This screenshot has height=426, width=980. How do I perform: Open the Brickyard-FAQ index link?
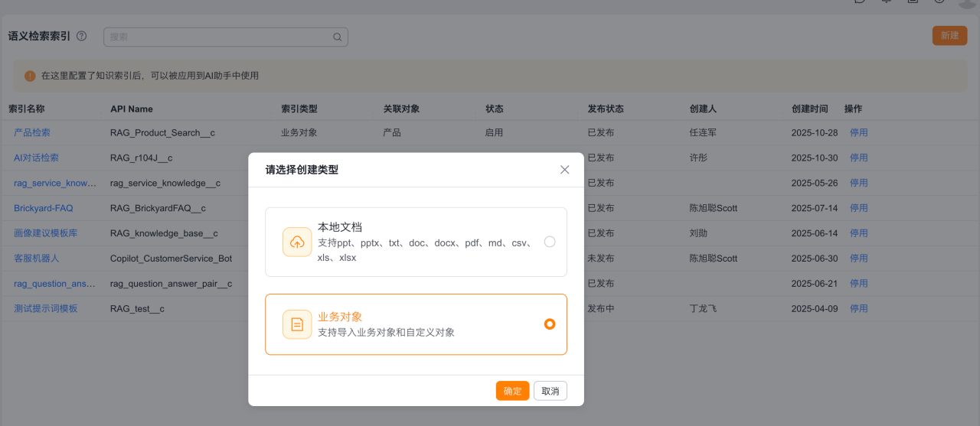[44, 208]
